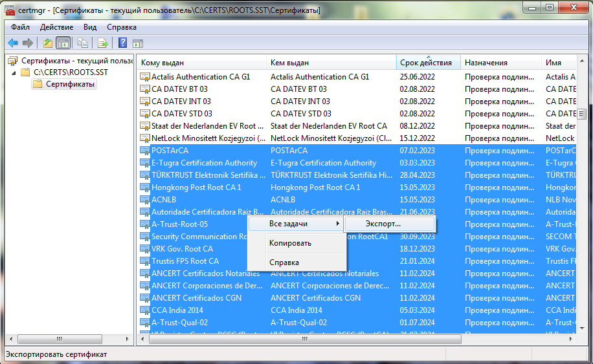The width and height of the screenshot is (593, 364).
Task: Go up one level folder icon
Action: 48,43
